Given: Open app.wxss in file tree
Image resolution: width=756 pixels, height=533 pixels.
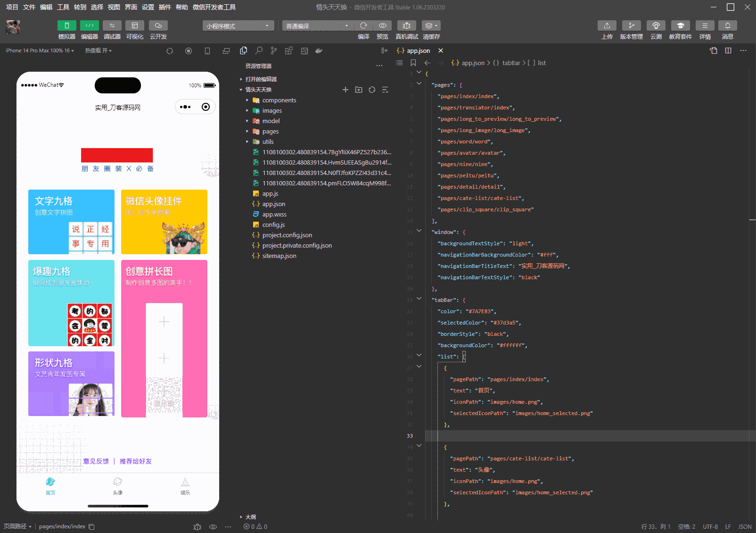Looking at the screenshot, I should (274, 215).
